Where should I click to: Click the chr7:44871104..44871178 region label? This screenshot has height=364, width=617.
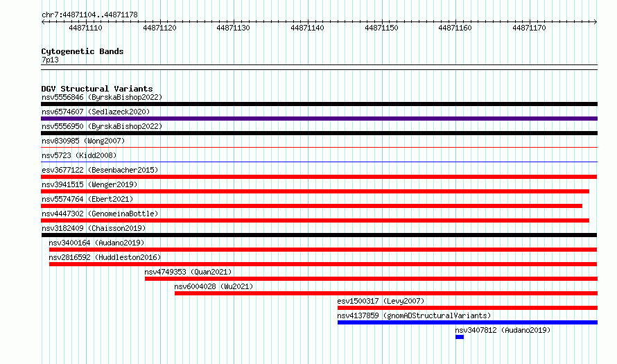[x=89, y=15]
